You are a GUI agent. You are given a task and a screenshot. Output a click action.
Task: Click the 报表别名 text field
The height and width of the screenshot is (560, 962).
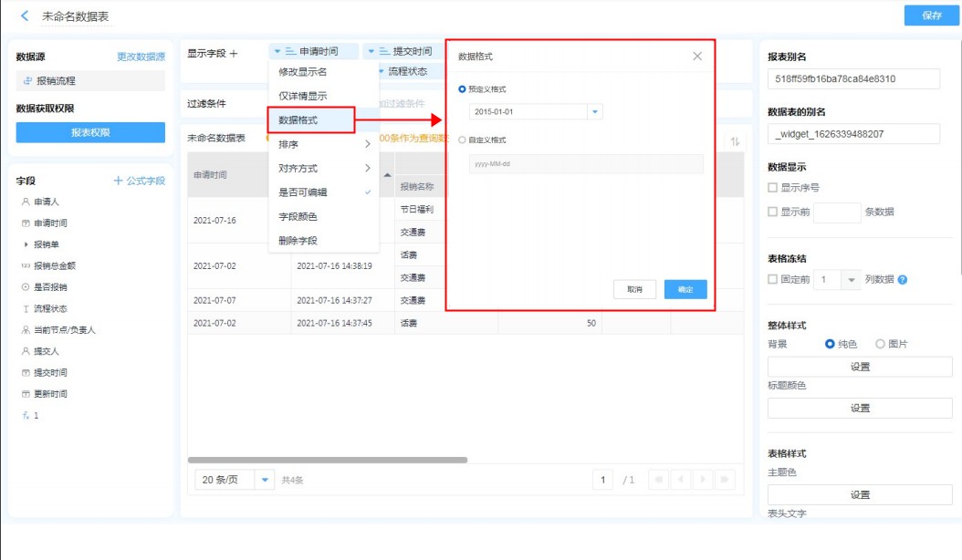(x=853, y=79)
